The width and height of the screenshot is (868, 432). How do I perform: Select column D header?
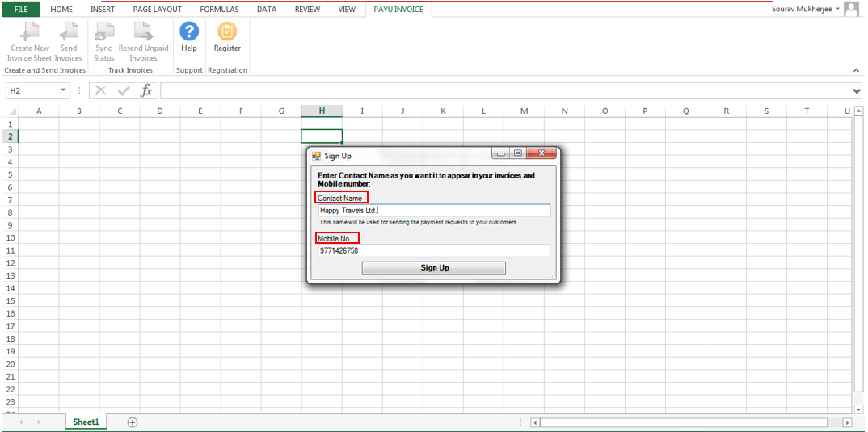click(160, 111)
